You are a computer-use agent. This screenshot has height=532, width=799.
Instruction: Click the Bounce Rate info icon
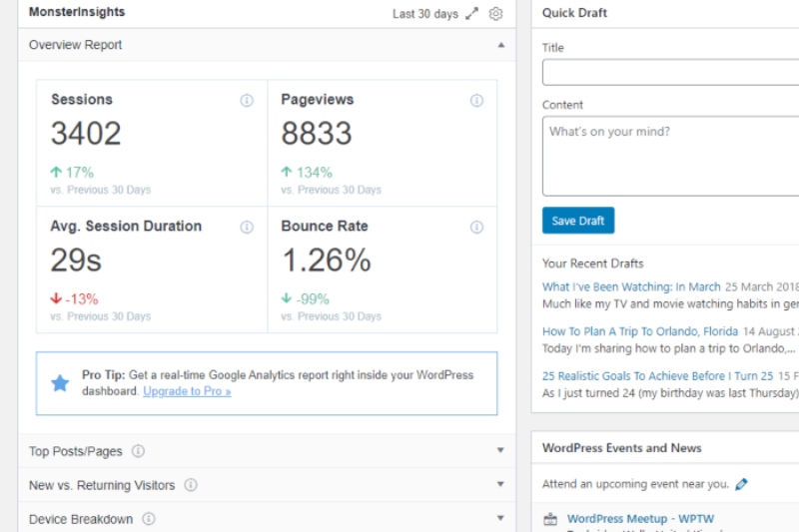[x=476, y=227]
